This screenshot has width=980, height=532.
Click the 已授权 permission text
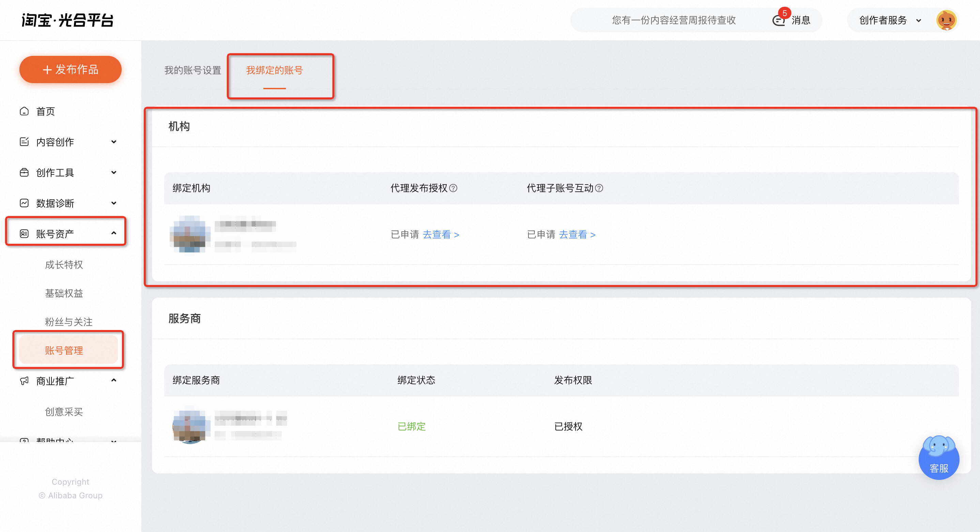(568, 426)
